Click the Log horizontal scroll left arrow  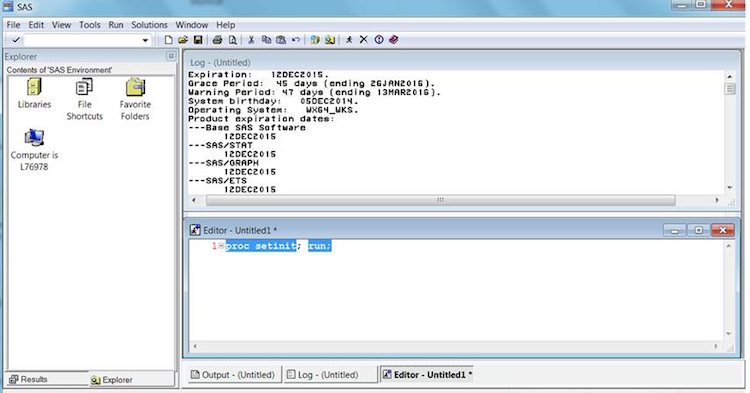[193, 200]
